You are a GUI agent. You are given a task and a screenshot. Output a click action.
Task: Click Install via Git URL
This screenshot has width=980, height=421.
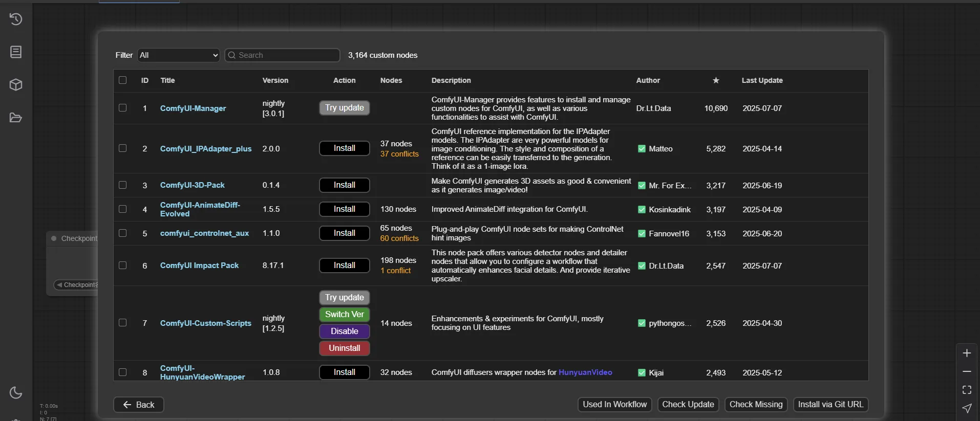(x=830, y=405)
